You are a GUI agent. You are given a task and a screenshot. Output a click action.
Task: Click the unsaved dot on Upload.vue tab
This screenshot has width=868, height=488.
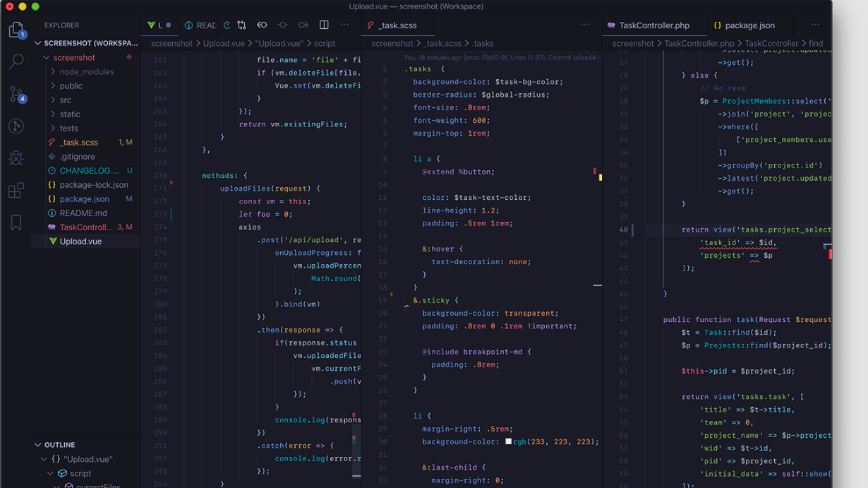[x=169, y=25]
